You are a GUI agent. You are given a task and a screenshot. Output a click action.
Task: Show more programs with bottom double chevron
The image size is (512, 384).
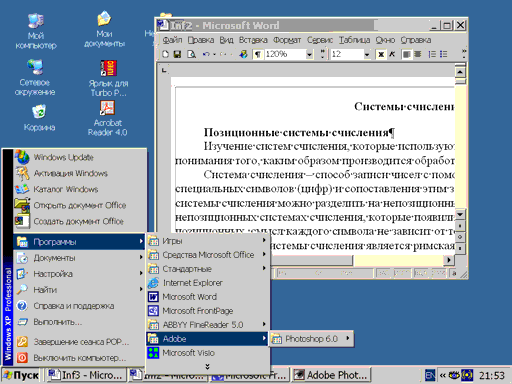(x=207, y=367)
